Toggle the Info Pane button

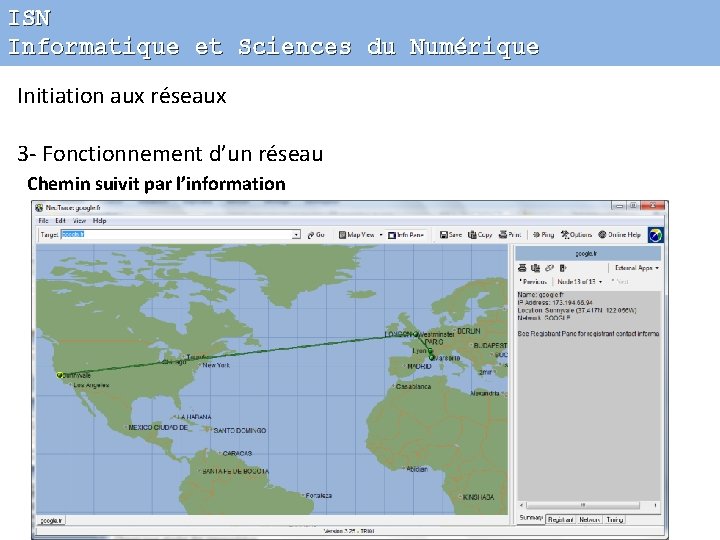tap(406, 235)
